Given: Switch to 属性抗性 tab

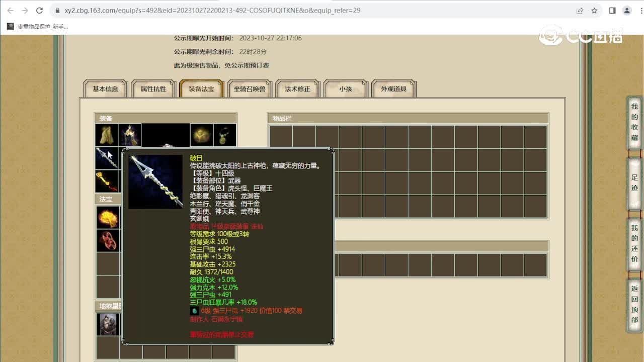Looking at the screenshot, I should pyautogui.click(x=153, y=89).
